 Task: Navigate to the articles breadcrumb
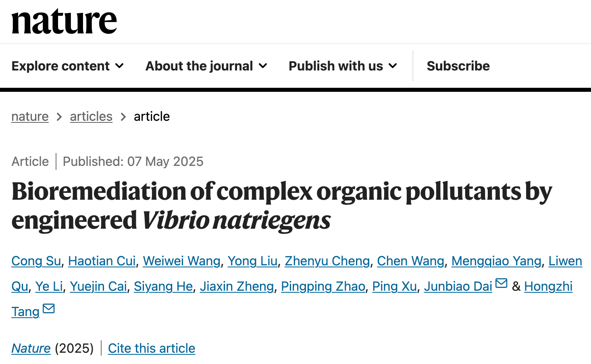pos(91,117)
